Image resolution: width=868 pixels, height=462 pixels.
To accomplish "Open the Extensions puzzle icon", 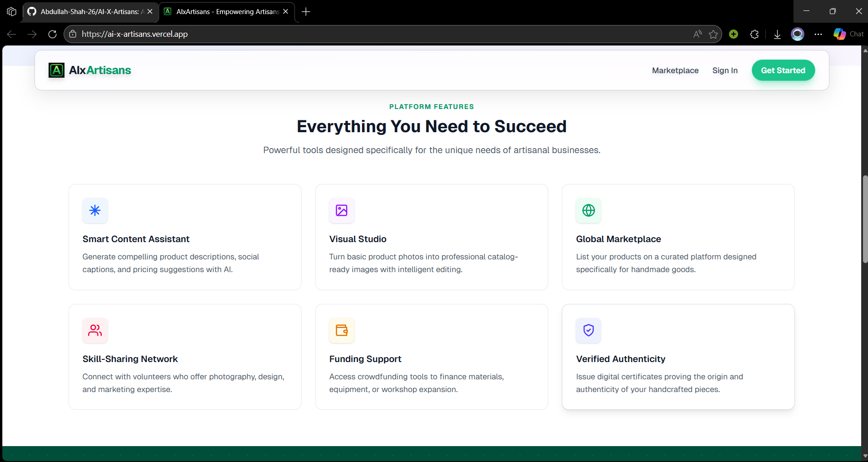I will [x=754, y=34].
